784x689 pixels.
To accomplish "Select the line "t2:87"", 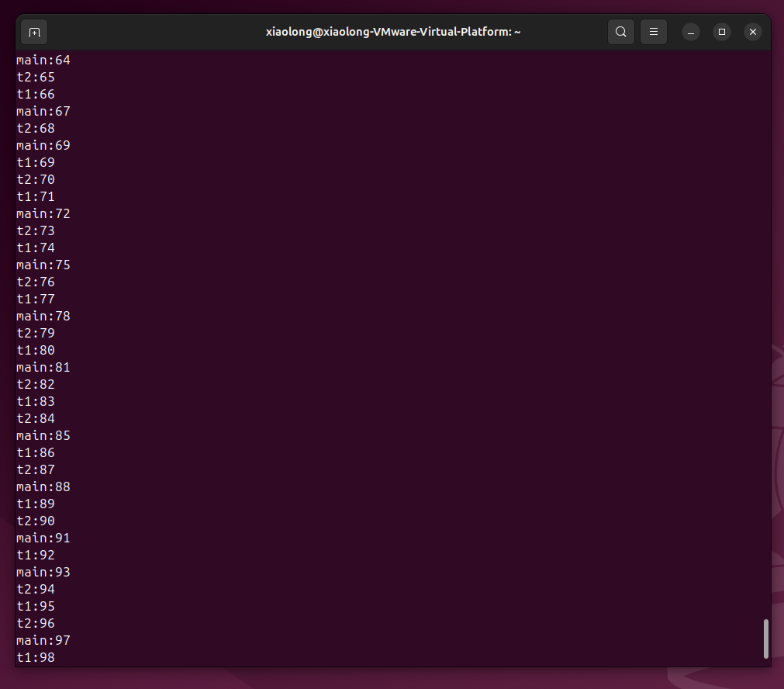I will [36, 470].
